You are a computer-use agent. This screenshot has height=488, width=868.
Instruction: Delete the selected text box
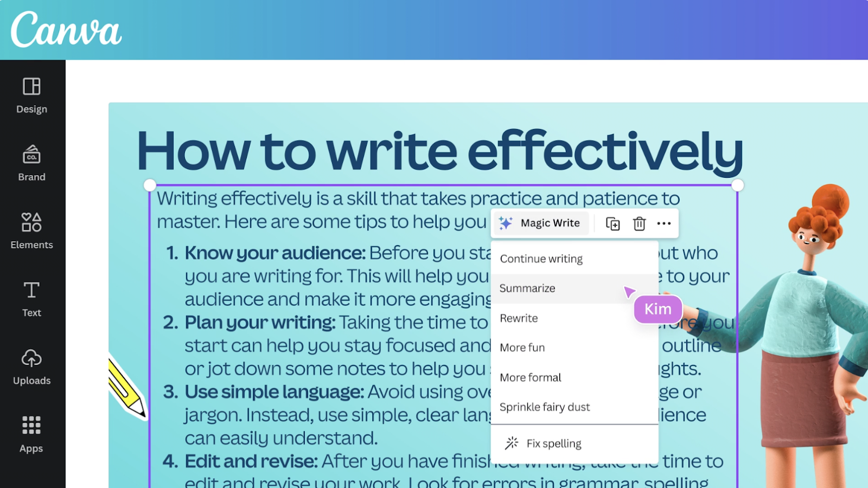pos(639,223)
